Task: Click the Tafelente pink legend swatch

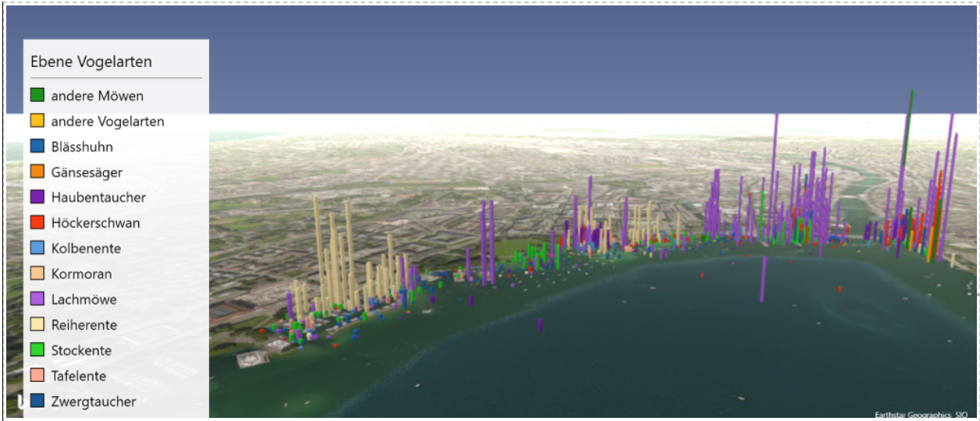Action: click(x=37, y=376)
